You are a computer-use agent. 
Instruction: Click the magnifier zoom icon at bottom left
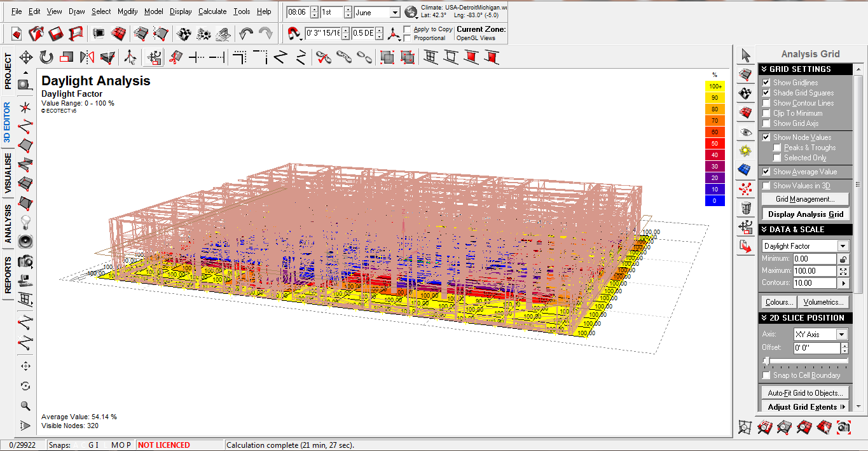(x=25, y=405)
